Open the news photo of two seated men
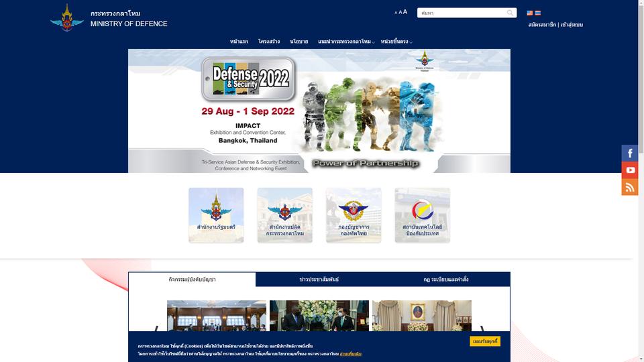 [x=319, y=316]
